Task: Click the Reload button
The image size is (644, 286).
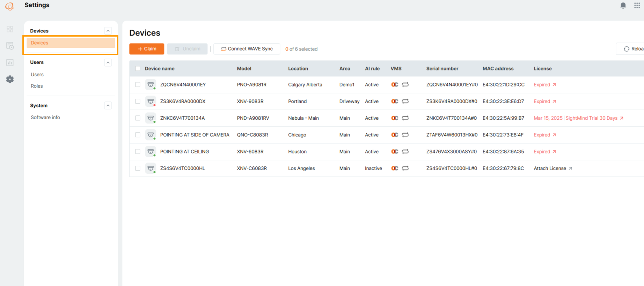Action: click(x=631, y=49)
